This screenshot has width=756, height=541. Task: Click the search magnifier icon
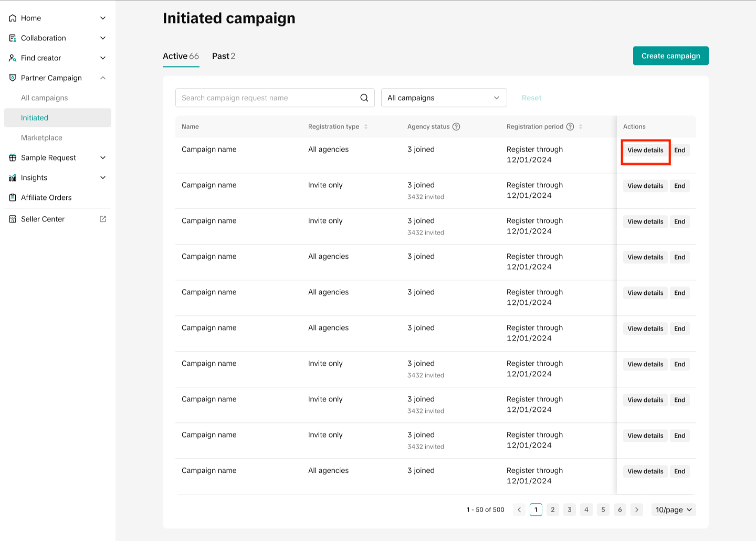click(364, 98)
